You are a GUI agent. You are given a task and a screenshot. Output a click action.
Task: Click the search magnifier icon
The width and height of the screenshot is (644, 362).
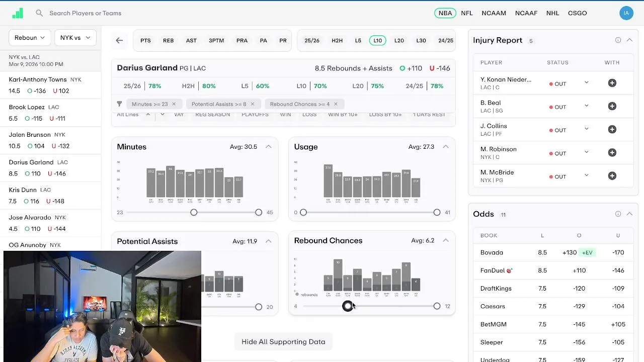tap(39, 13)
